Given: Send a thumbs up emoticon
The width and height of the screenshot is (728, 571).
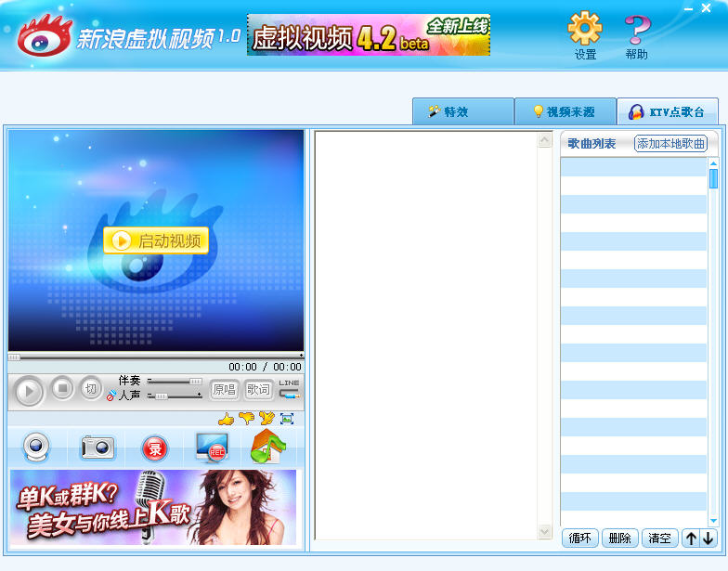Looking at the screenshot, I should click(227, 419).
